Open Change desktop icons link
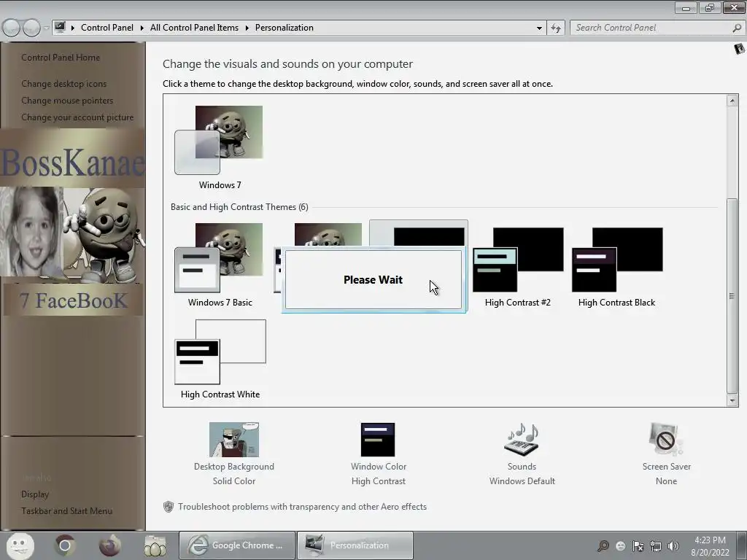The image size is (747, 560). pyautogui.click(x=64, y=84)
